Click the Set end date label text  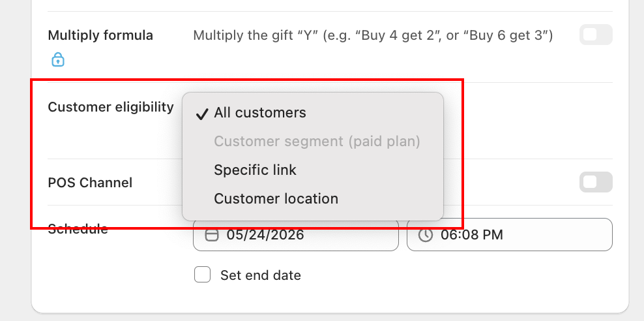[x=260, y=275]
